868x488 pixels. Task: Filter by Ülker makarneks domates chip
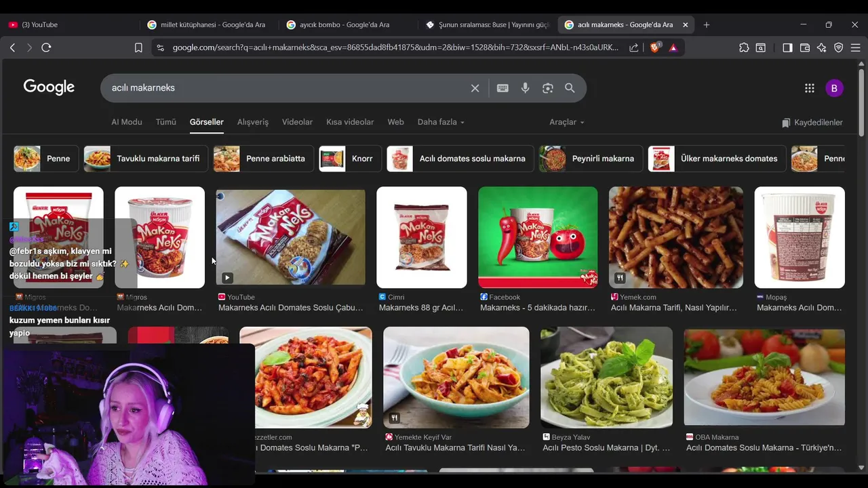click(717, 159)
